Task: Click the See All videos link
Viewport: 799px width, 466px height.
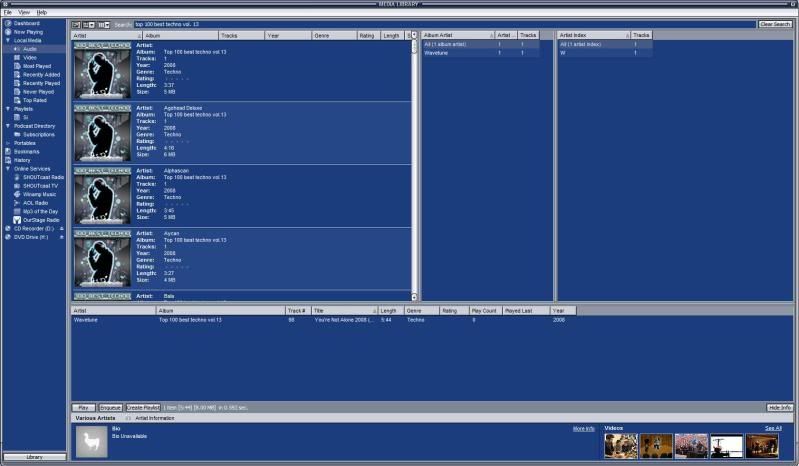Action: tap(773, 428)
